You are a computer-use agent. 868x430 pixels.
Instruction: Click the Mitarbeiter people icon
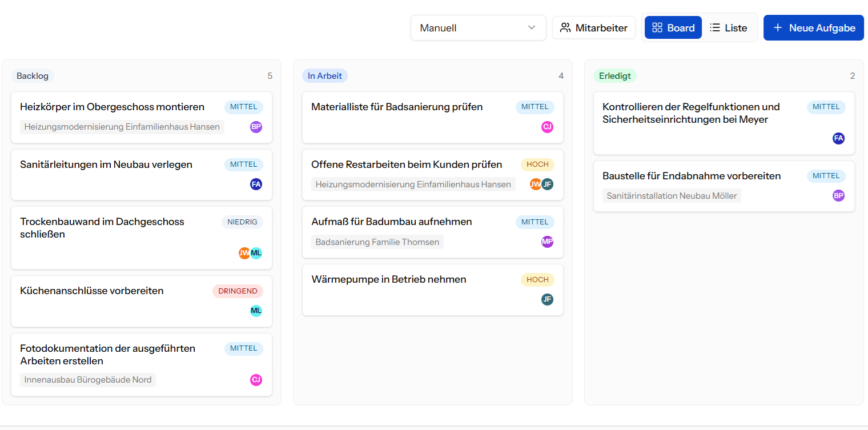(x=565, y=27)
